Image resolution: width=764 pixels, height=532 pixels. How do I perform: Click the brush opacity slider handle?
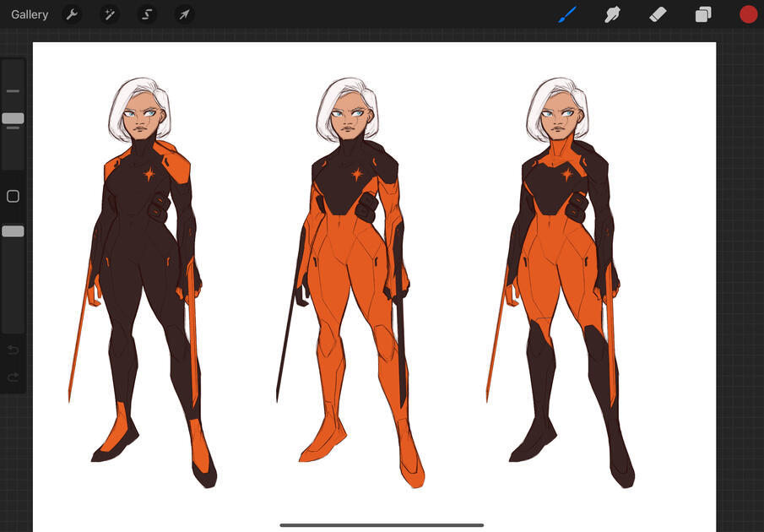(x=13, y=231)
